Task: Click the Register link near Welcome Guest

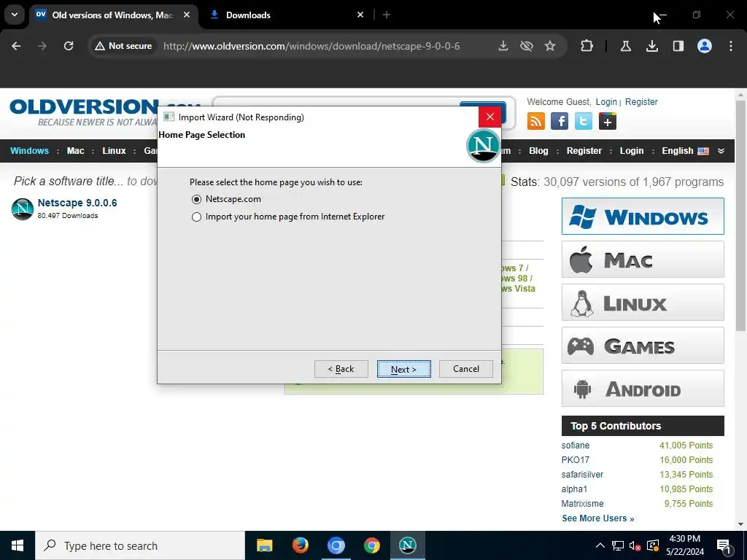Action: pos(641,102)
